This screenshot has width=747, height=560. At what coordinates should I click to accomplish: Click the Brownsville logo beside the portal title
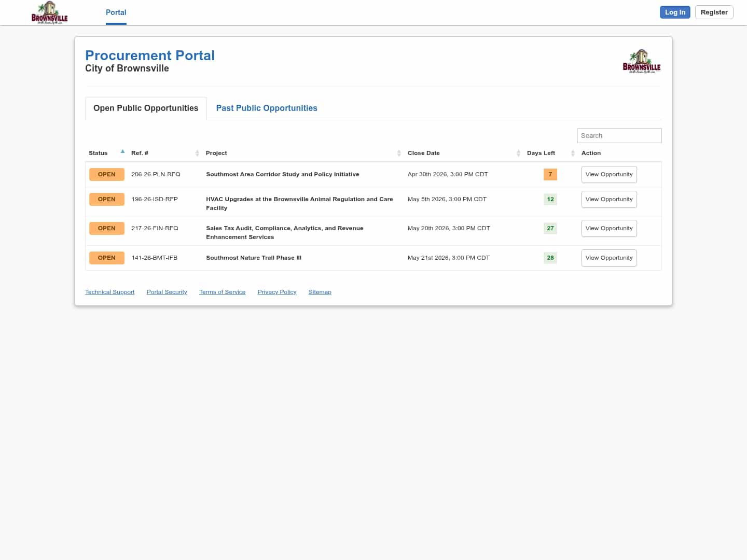click(x=641, y=62)
